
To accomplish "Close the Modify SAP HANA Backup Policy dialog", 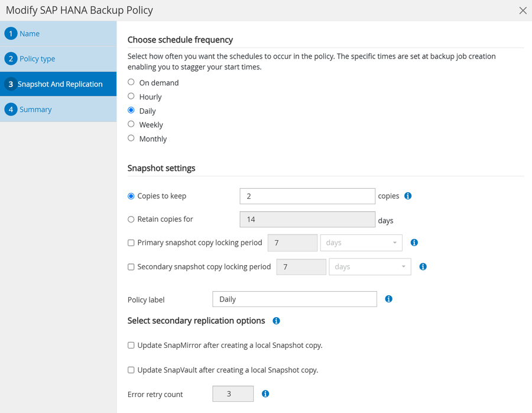I will tap(523, 11).
